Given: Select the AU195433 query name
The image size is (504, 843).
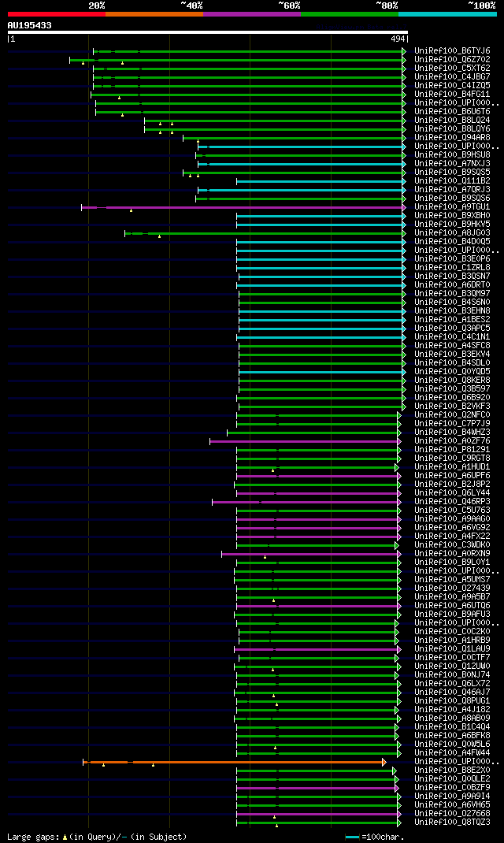Looking at the screenshot, I should point(30,25).
